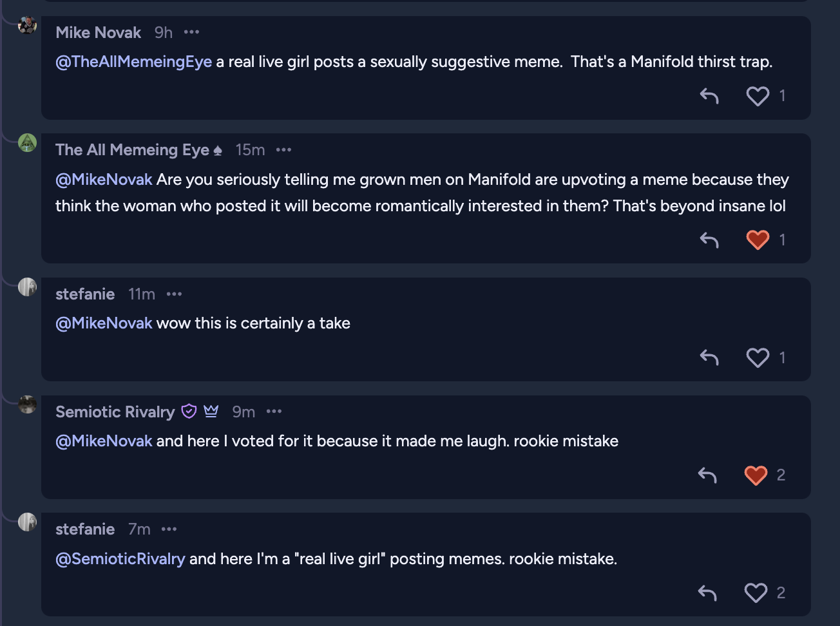Reply to The All Memeing Eye's comment
The image size is (840, 626).
(709, 240)
